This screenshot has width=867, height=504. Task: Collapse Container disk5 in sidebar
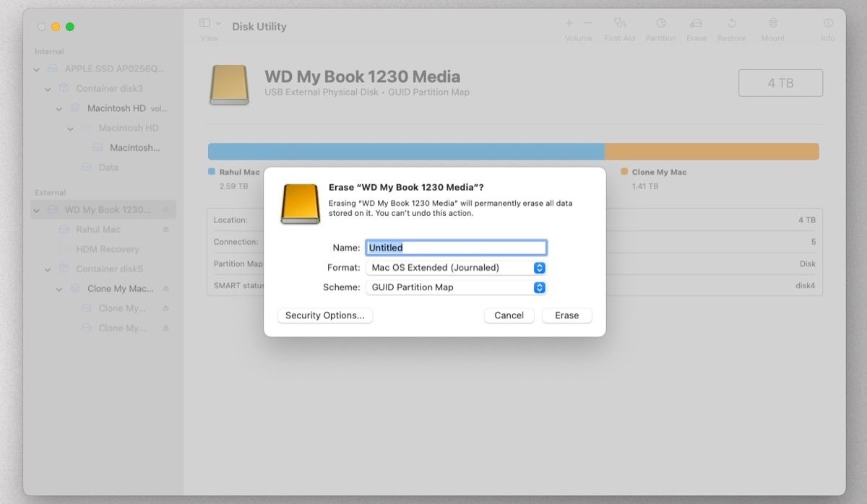(48, 269)
